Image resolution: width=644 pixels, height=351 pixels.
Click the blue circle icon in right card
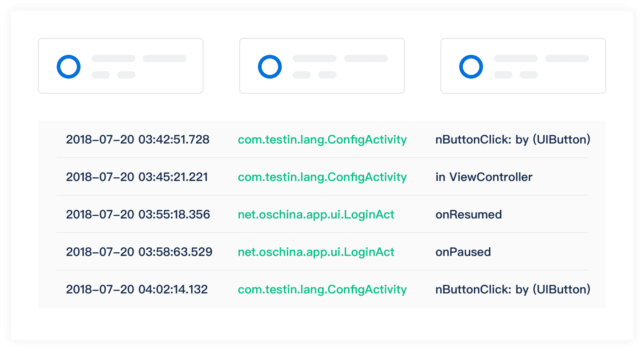point(471,66)
